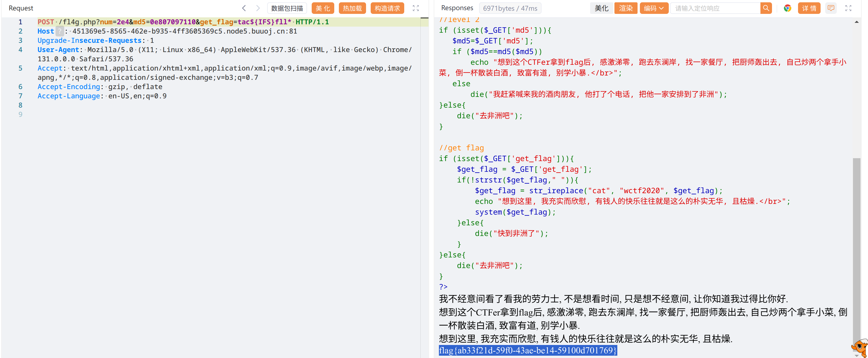This screenshot has height=358, width=868.
Task: Click 构造请求 button
Action: [x=387, y=8]
